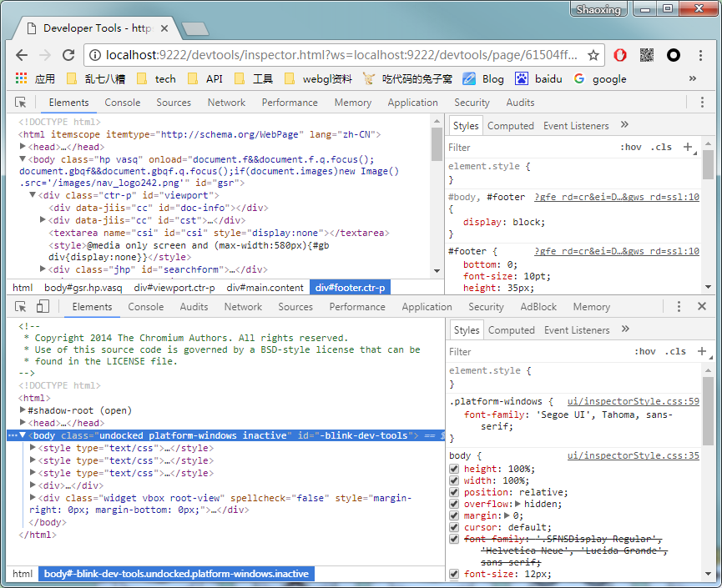
Task: Uncheck the height: 100% property
Action: coord(454,469)
